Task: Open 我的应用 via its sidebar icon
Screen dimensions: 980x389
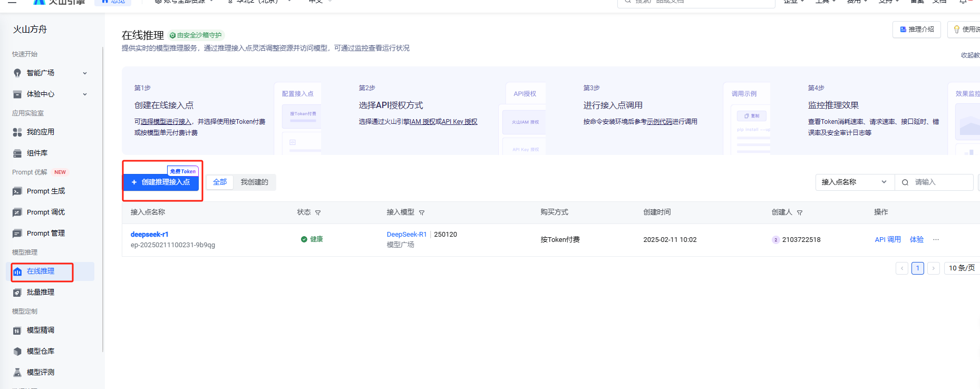Action: pyautogui.click(x=17, y=132)
